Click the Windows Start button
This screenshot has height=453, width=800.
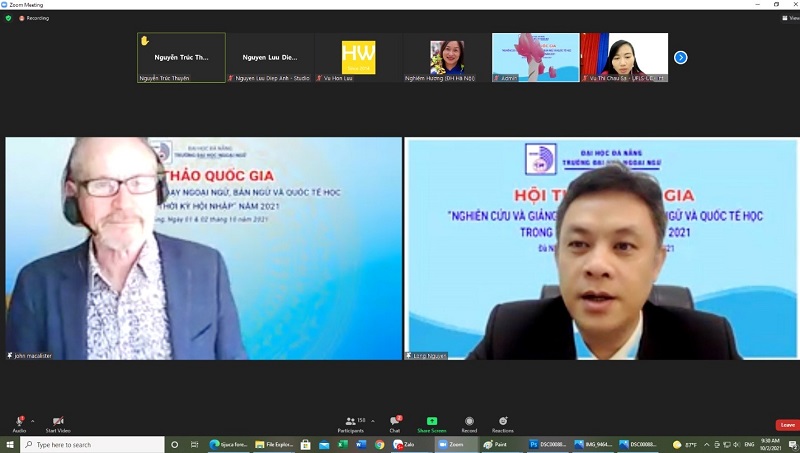pyautogui.click(x=10, y=445)
